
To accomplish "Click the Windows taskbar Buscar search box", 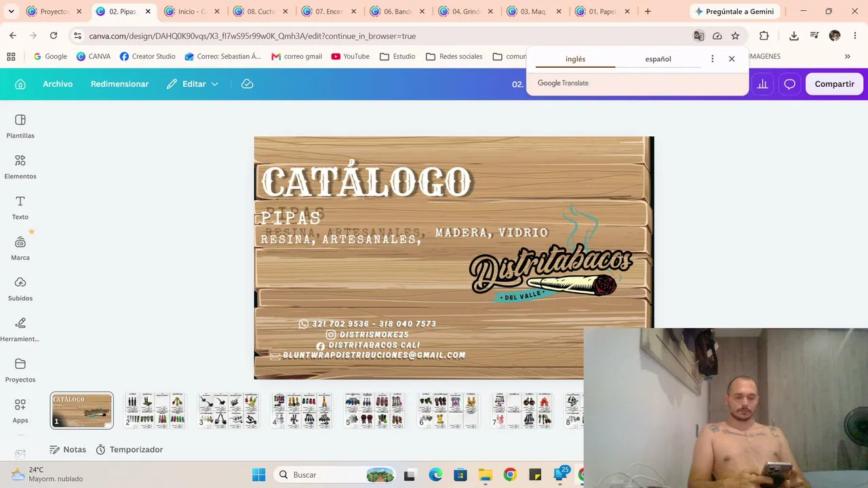I will click(336, 474).
